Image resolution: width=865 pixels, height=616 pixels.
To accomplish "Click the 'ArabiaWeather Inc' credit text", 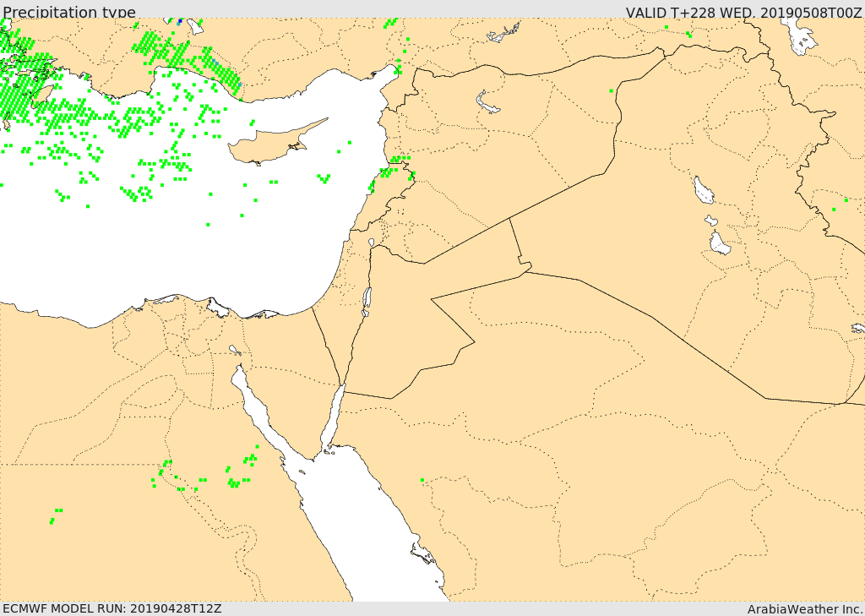I will click(804, 609).
